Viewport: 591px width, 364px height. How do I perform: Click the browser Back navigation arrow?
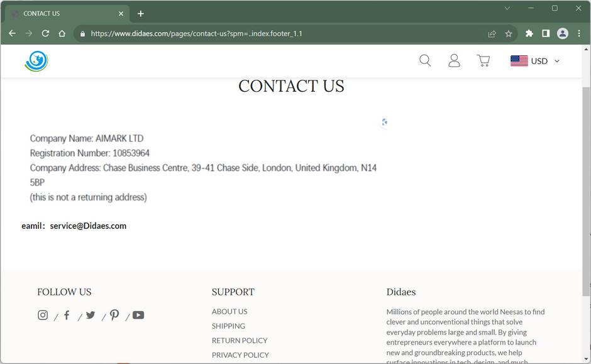pyautogui.click(x=12, y=33)
